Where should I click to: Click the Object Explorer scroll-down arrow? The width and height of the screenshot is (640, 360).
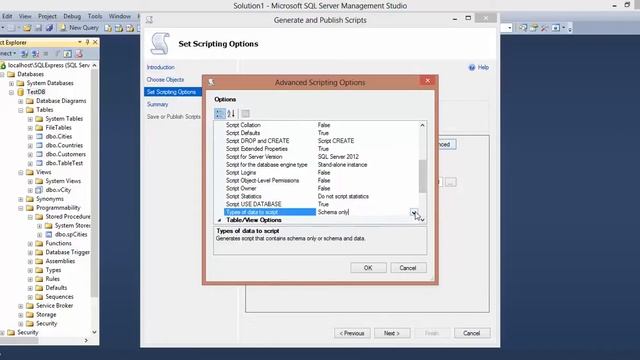click(x=94, y=333)
